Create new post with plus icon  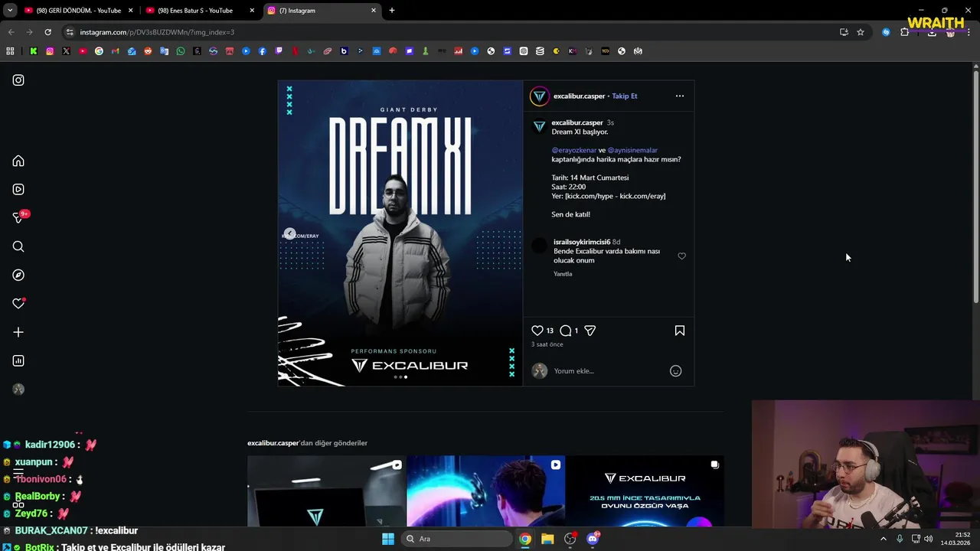(x=18, y=332)
